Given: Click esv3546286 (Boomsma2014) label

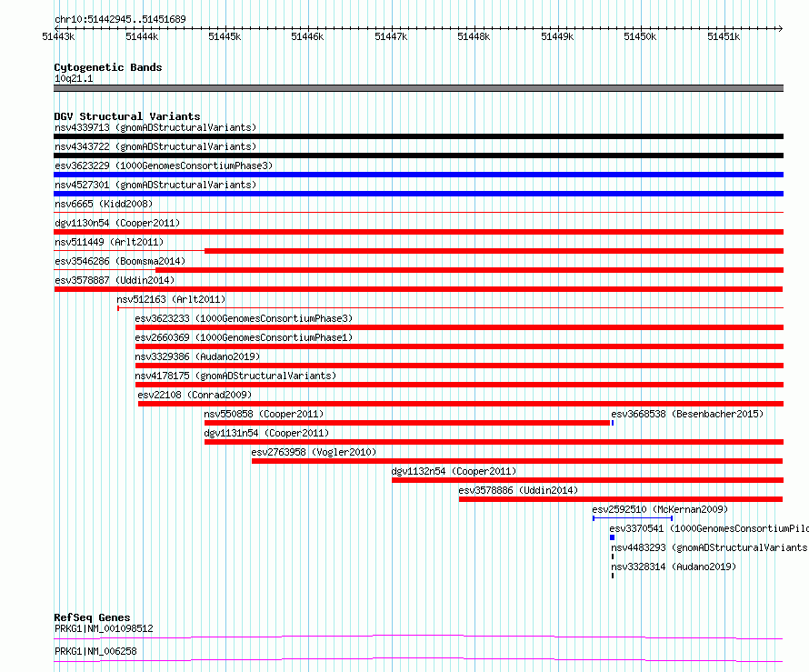Looking at the screenshot, I should [x=120, y=261].
